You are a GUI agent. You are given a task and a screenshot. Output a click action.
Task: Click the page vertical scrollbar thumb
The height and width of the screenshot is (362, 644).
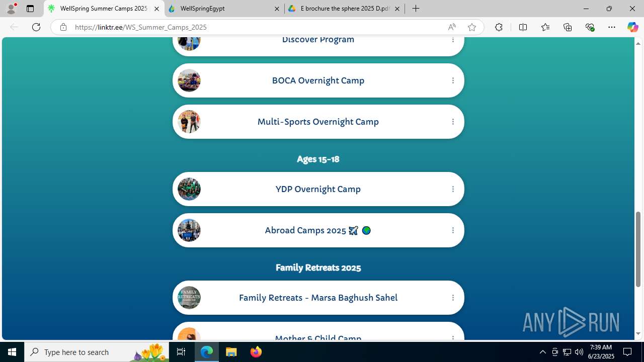(638, 249)
